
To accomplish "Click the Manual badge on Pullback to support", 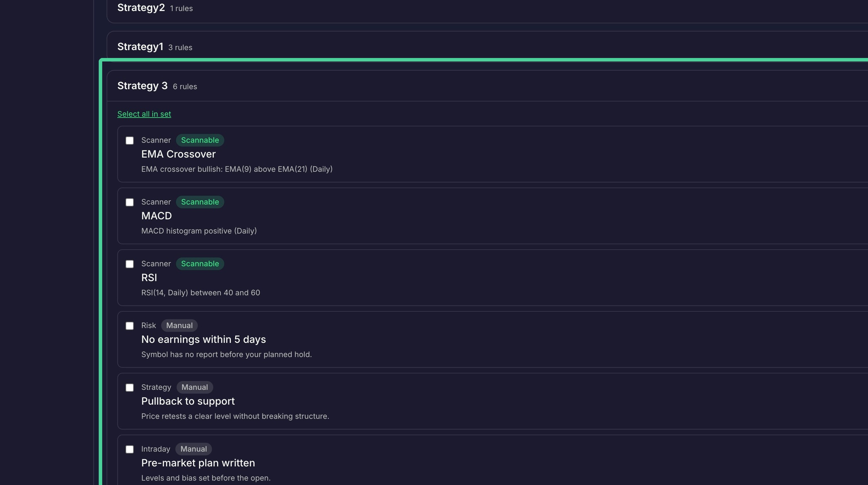I will [x=194, y=387].
